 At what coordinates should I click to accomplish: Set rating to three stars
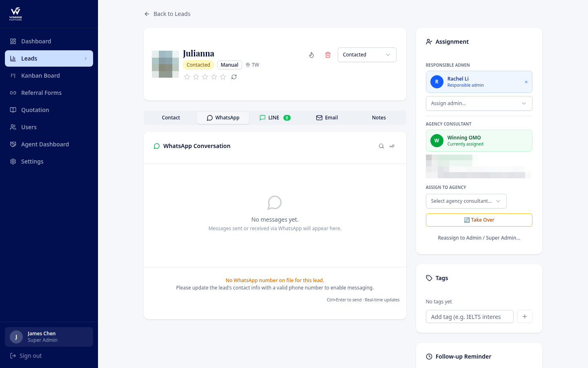(205, 77)
